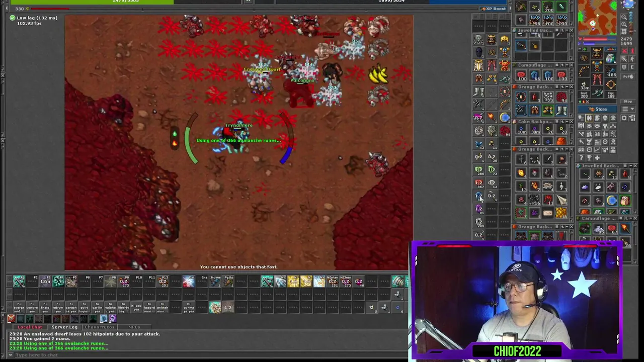Click the question mark help icon
The height and width of the screenshot is (362, 644).
pos(581,158)
